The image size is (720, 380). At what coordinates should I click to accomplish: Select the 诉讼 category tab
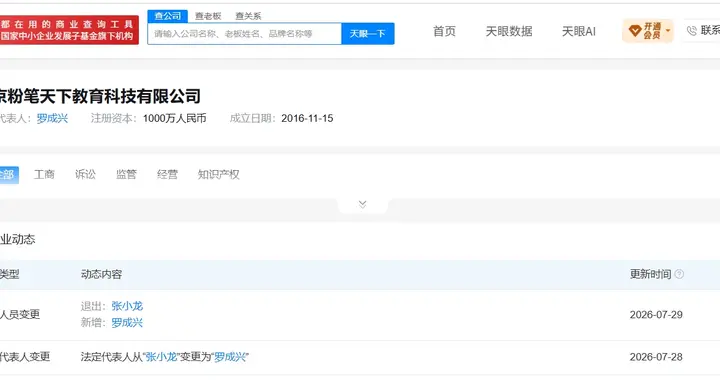pos(85,174)
